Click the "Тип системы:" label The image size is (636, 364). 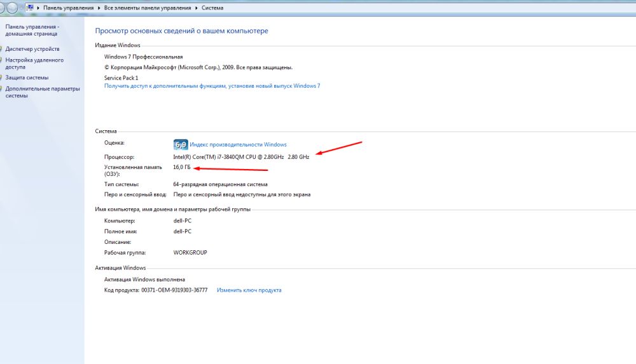coord(121,184)
